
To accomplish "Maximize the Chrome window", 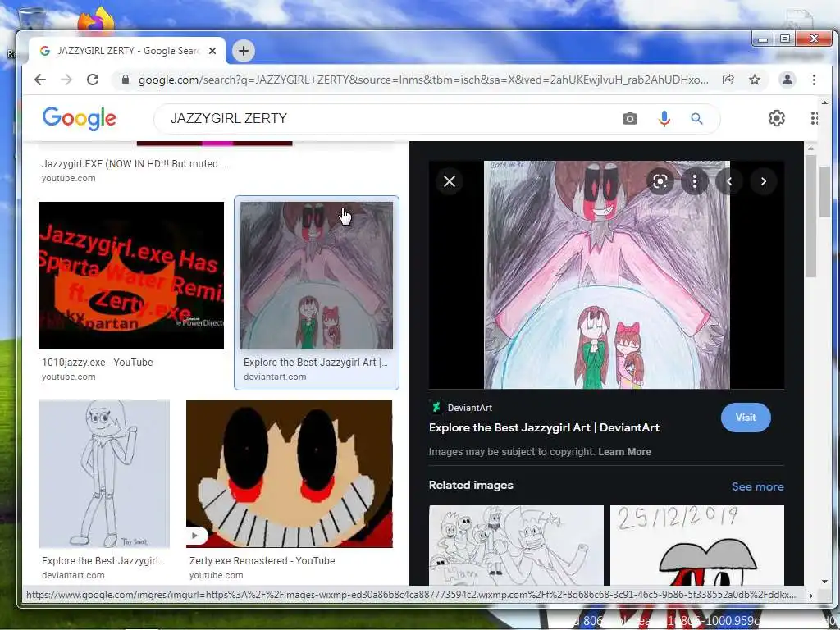I will [785, 39].
